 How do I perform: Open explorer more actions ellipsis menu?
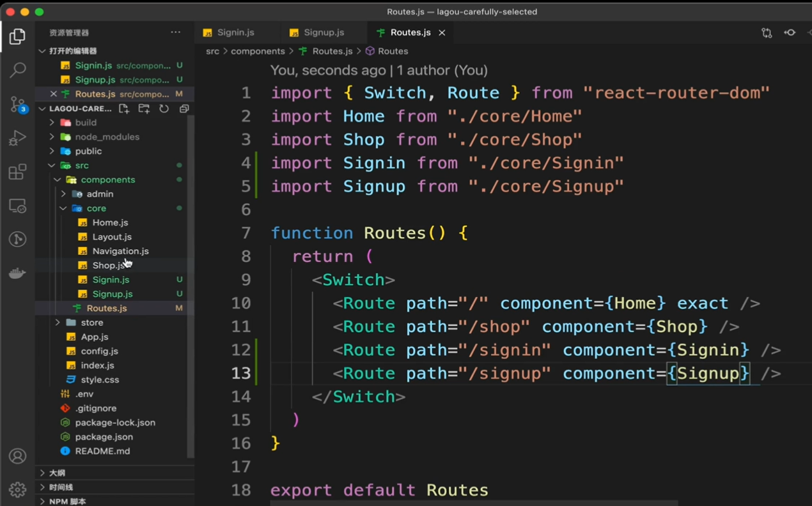(x=175, y=33)
